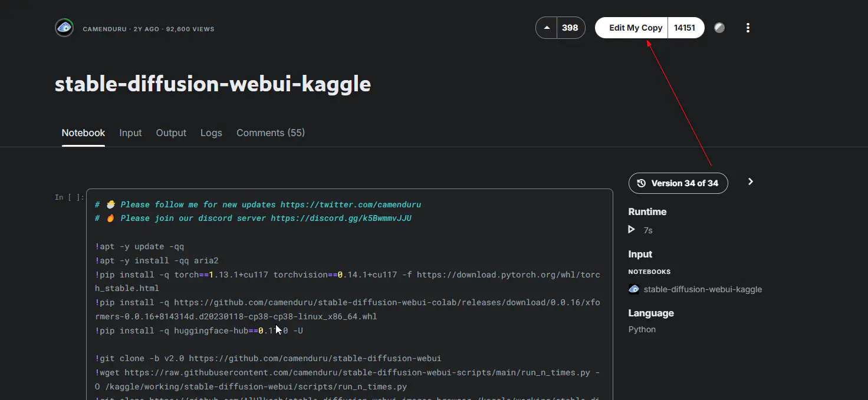868x400 pixels.
Task: Click the 92,600 VIEWS text
Action: pyautogui.click(x=190, y=29)
